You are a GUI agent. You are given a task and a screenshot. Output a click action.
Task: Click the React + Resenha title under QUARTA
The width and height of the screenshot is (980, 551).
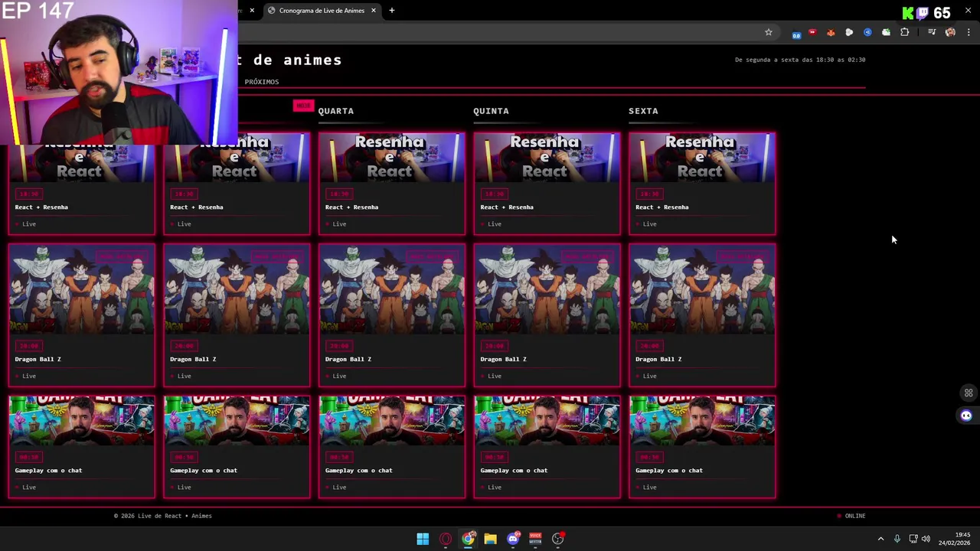(351, 207)
